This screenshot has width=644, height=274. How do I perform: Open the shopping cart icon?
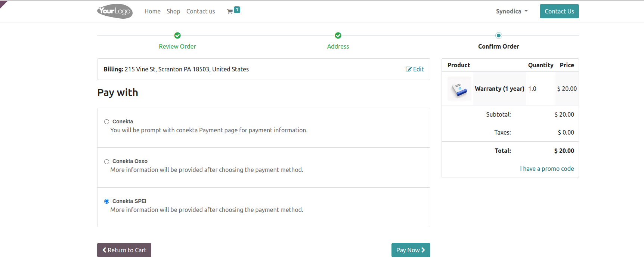(230, 12)
